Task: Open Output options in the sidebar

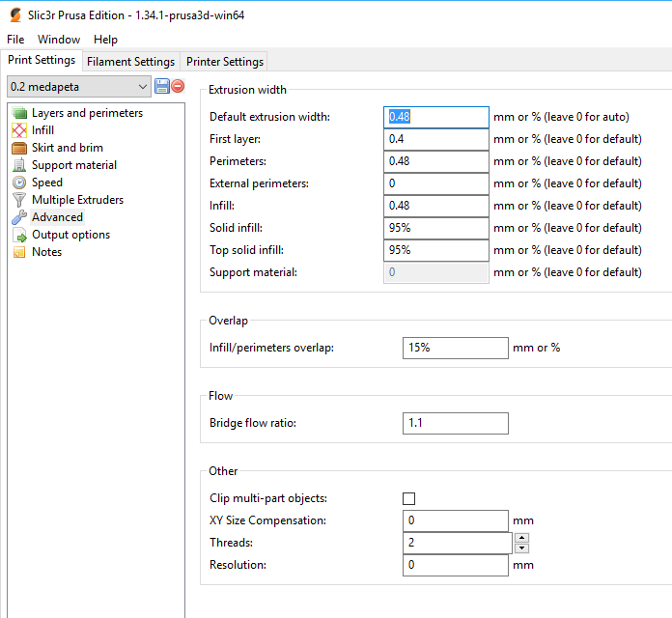Action: [x=70, y=235]
